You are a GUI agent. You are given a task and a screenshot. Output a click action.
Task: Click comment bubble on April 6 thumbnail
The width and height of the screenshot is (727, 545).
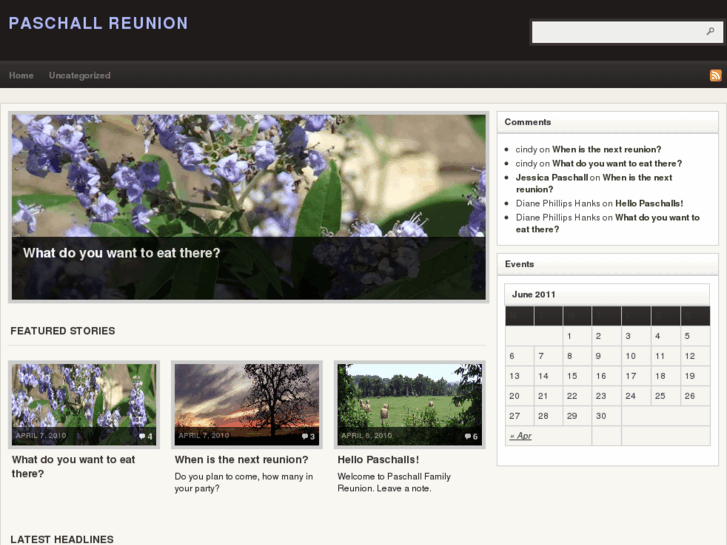[468, 436]
